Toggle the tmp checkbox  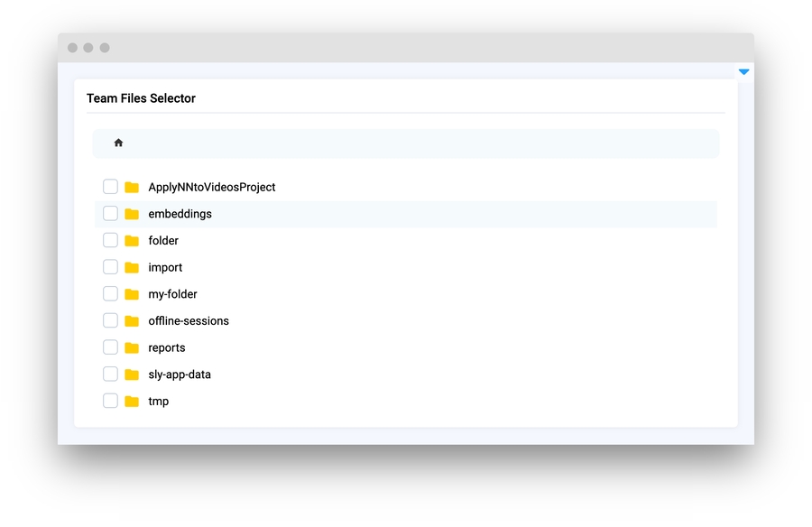click(x=110, y=401)
